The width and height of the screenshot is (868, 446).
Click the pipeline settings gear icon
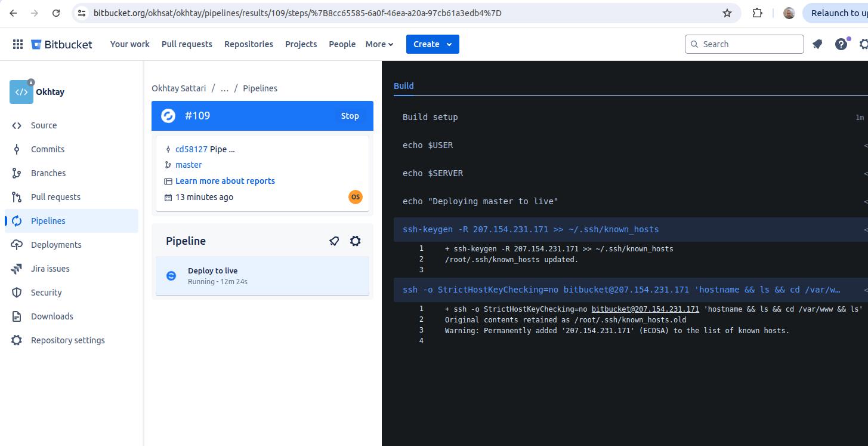tap(356, 241)
